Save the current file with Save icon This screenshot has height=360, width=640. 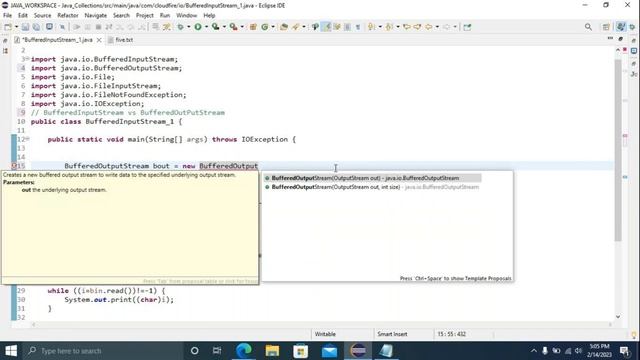pos(25,27)
